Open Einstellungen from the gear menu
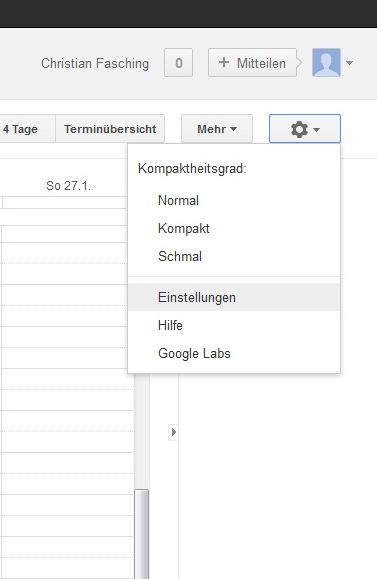This screenshot has height=579, width=377. tap(234, 297)
